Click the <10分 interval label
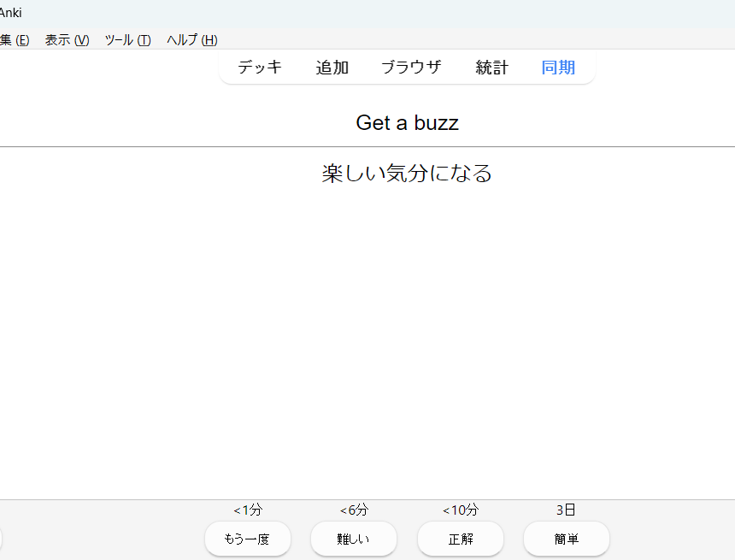The height and width of the screenshot is (560, 735). click(461, 510)
